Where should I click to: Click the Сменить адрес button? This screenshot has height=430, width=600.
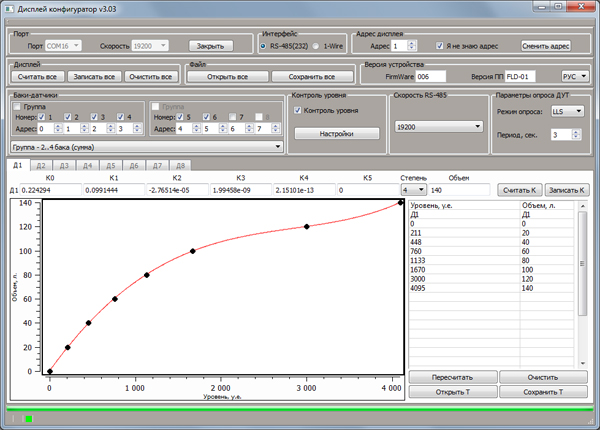click(546, 46)
